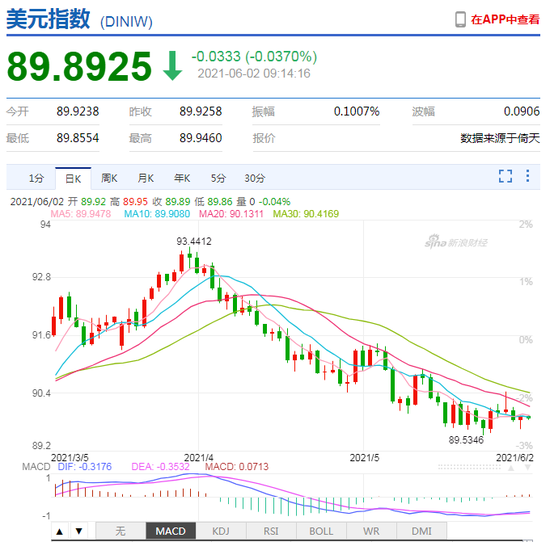The height and width of the screenshot is (542, 550).
Task: Click the 昨收 value 89.9258
Action: tap(201, 112)
